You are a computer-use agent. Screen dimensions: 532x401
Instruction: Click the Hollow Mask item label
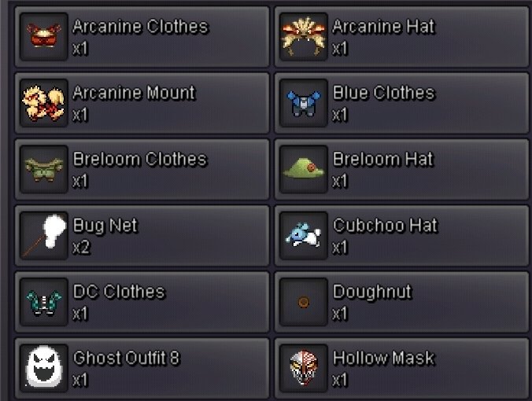coord(384,359)
